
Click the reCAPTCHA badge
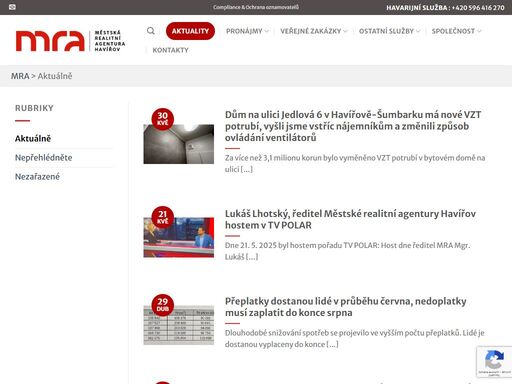494,362
